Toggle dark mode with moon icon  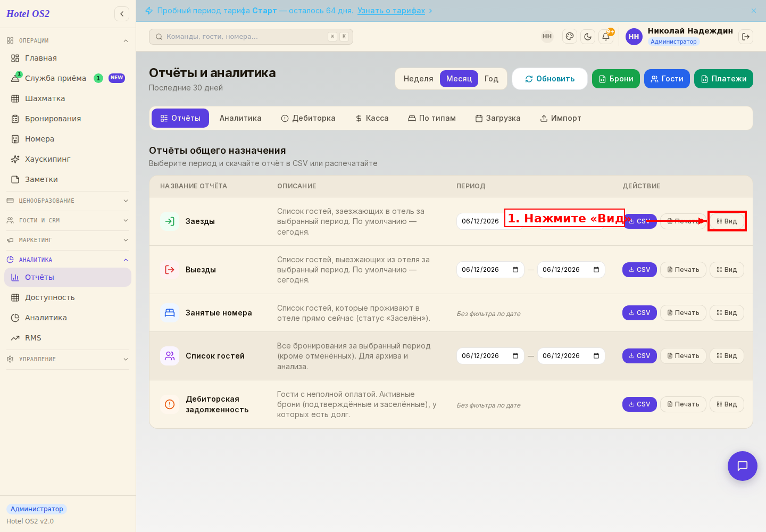coord(588,37)
